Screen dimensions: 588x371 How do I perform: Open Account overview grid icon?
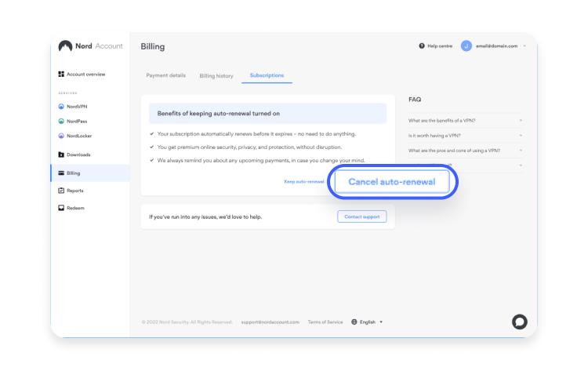pos(61,75)
